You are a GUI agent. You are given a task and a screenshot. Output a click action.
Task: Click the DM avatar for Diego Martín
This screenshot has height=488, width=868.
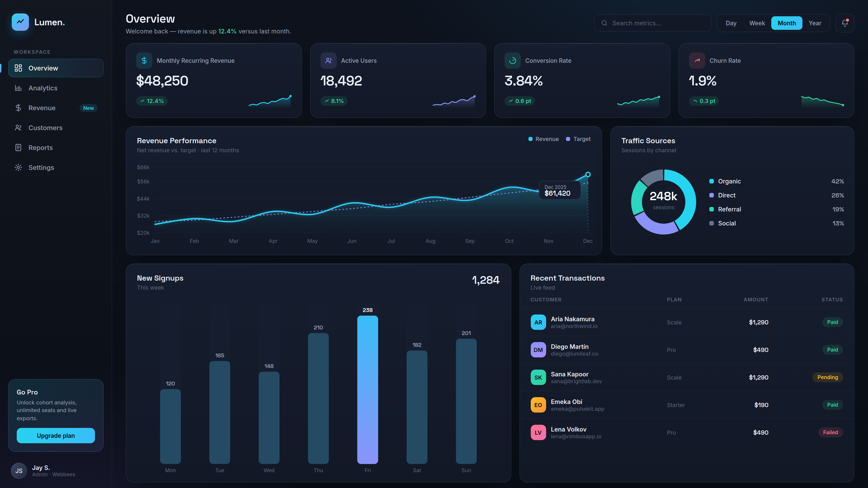tap(538, 350)
